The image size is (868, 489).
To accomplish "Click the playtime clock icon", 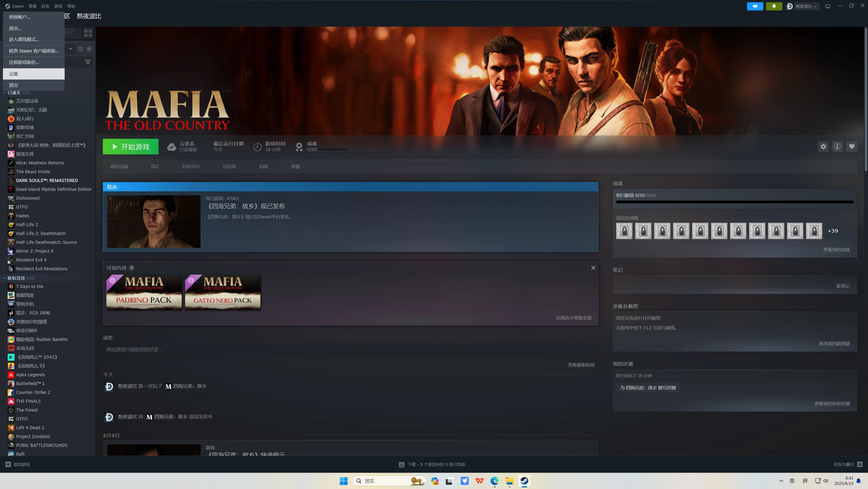I will pos(257,146).
